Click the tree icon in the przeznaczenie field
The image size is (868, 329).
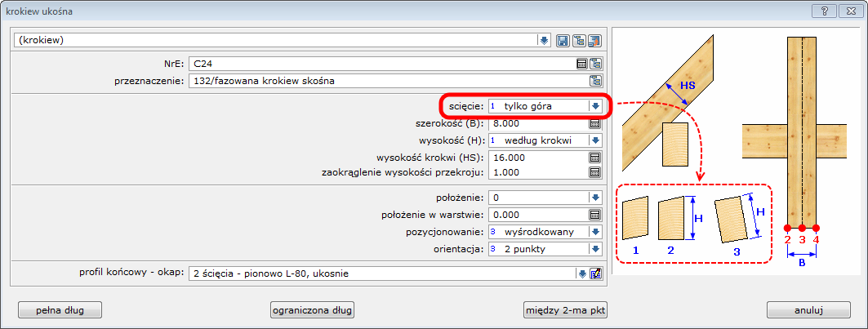[x=595, y=80]
